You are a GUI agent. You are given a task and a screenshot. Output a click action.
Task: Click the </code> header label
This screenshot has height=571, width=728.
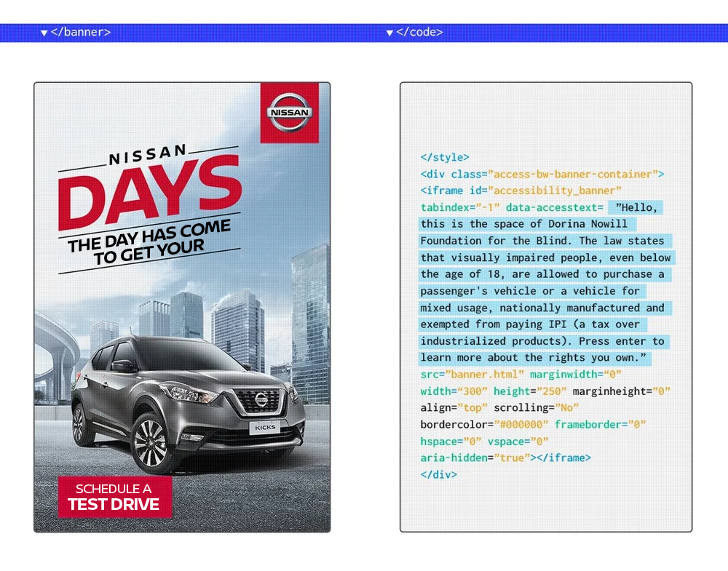coord(419,32)
